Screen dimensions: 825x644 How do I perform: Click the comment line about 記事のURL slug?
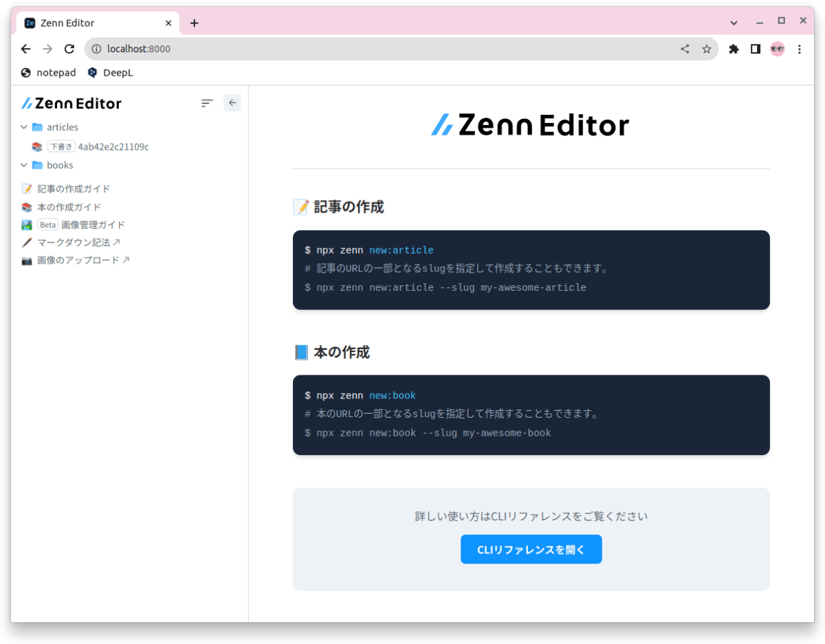point(457,269)
